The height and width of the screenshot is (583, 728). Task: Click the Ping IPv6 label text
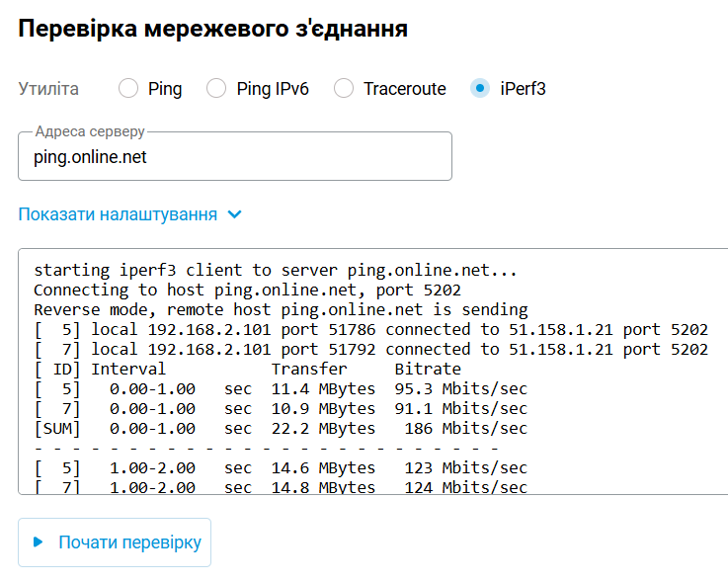pos(273,89)
